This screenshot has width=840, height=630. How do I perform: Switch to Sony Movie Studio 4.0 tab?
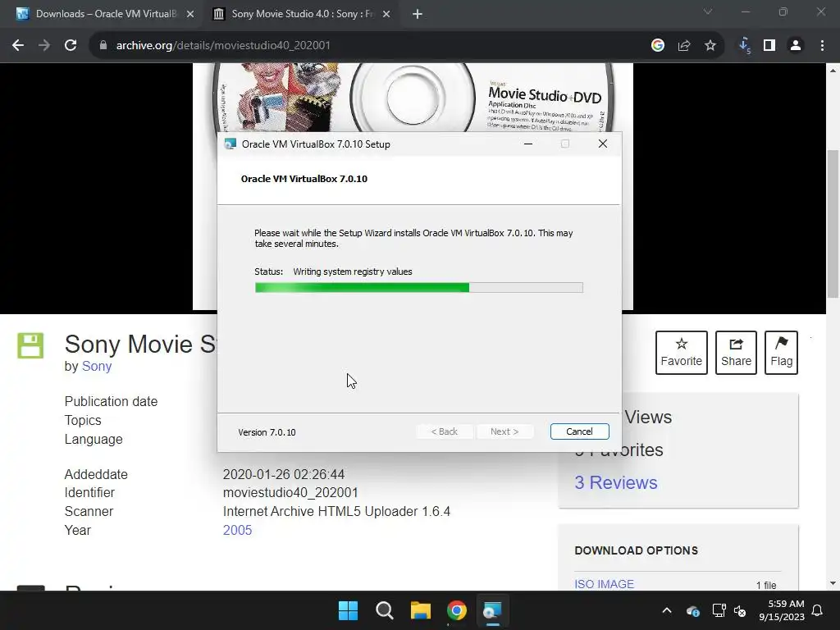tap(302, 14)
